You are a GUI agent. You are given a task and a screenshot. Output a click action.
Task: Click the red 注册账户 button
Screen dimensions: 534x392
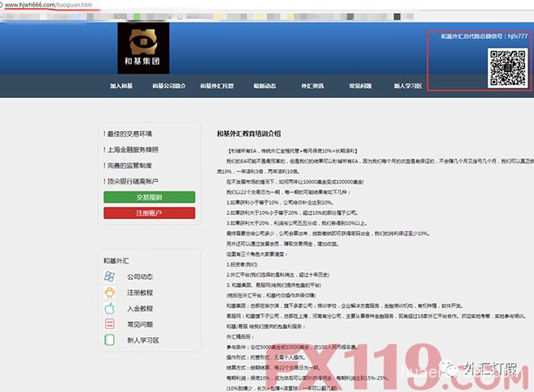pos(149,213)
